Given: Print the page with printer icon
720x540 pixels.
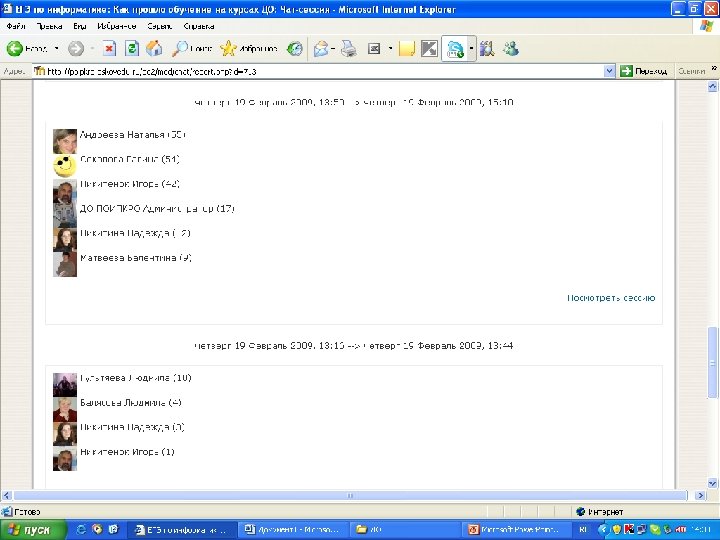Looking at the screenshot, I should coord(349,48).
